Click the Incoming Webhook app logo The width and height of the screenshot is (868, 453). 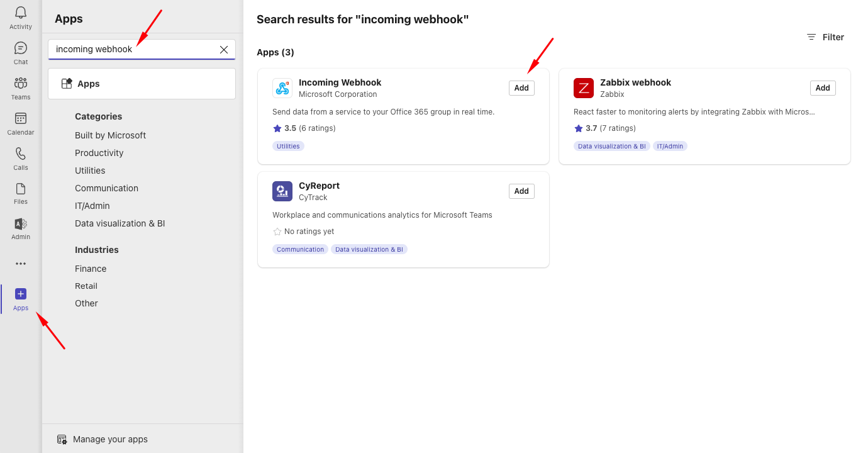tap(282, 88)
